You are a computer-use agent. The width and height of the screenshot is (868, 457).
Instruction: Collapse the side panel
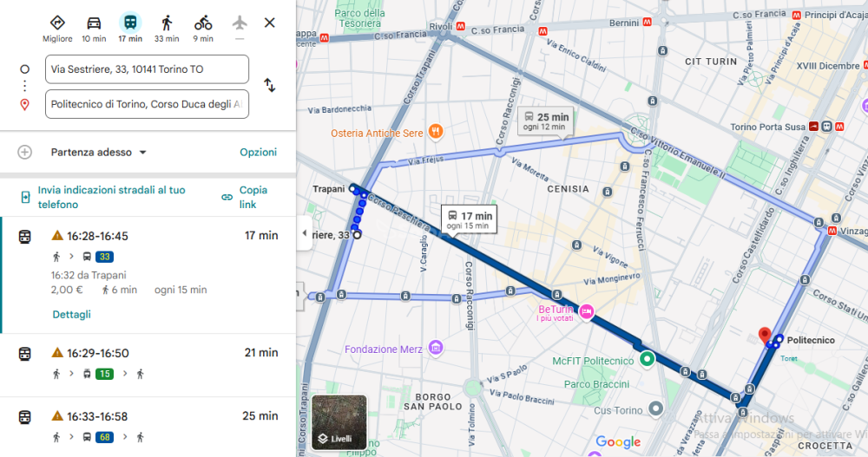(304, 233)
